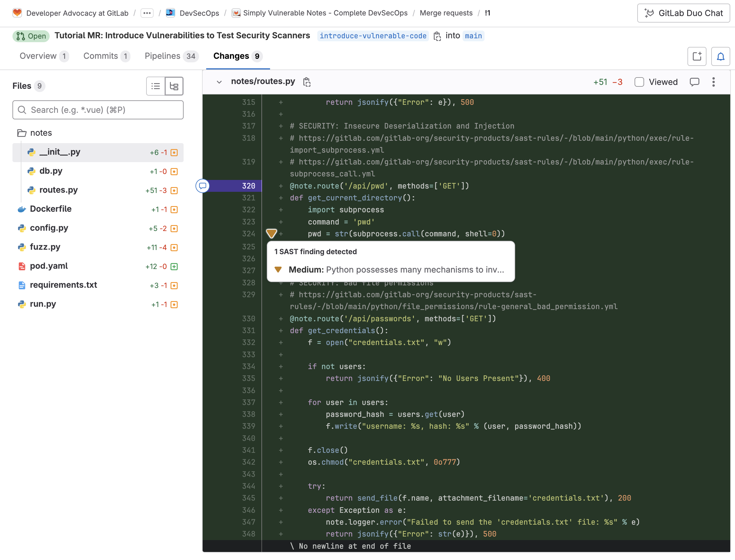The width and height of the screenshot is (735, 560).
Task: Comment on the routes.py file
Action: tap(694, 82)
